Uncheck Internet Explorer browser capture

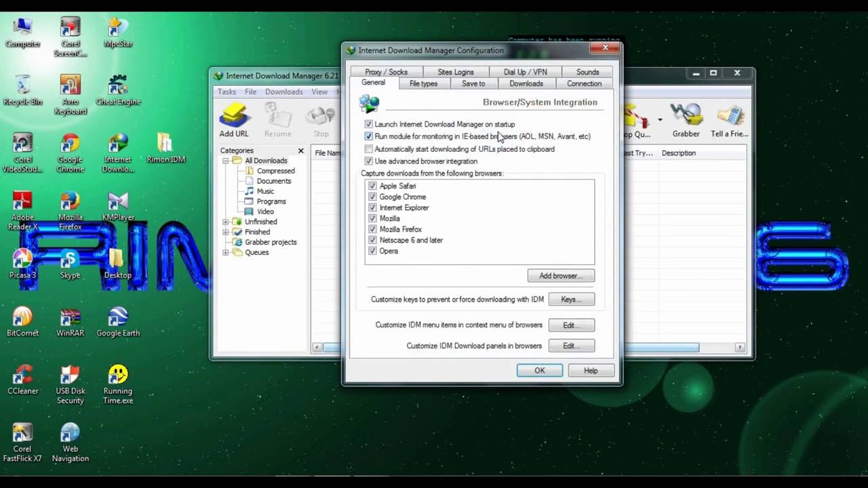point(372,207)
